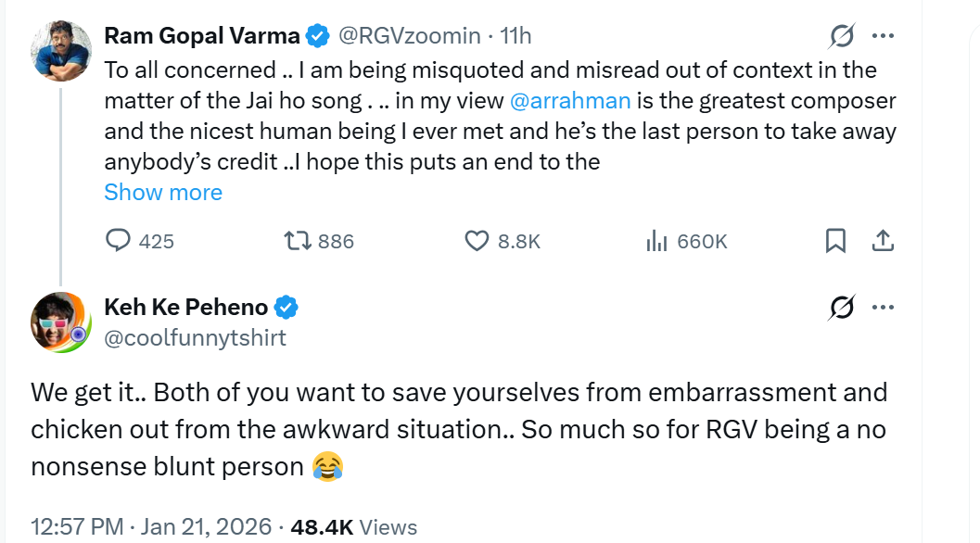
Task: Click the verified badge beside Keh Ke Peheno
Action: tap(286, 307)
